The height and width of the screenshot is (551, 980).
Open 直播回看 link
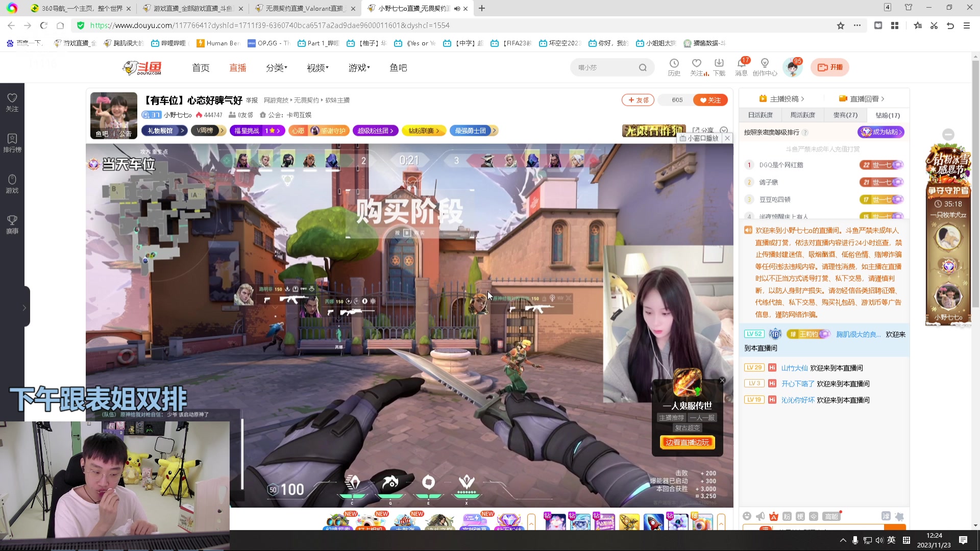[x=862, y=98]
